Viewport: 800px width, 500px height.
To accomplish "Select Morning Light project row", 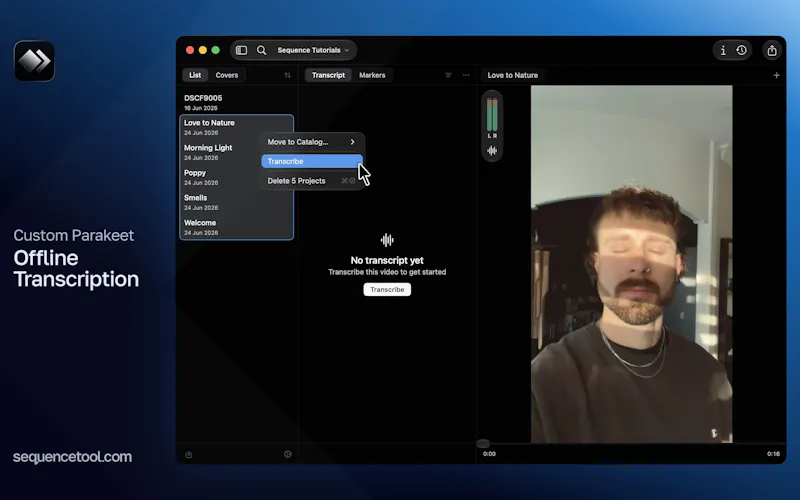I will (237, 152).
